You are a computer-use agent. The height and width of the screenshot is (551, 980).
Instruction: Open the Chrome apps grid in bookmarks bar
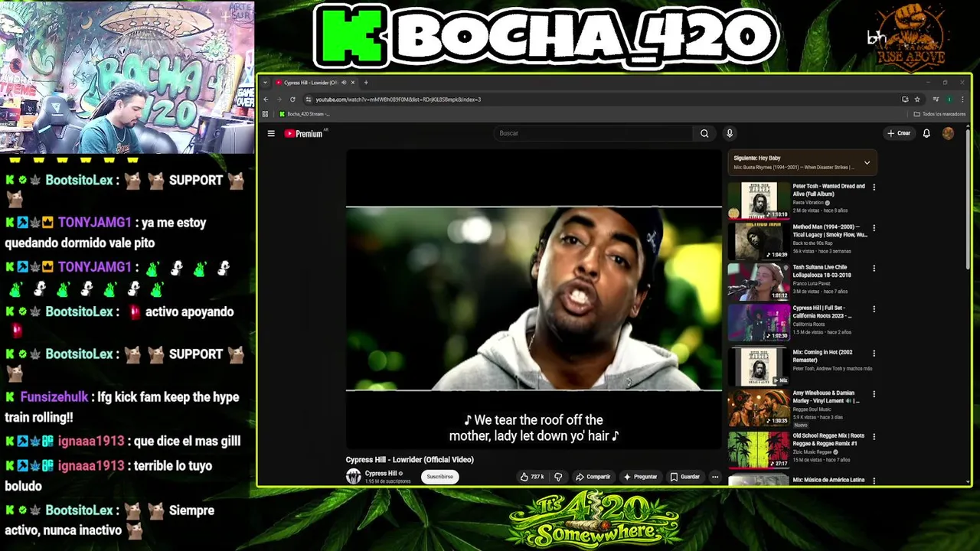coord(266,114)
